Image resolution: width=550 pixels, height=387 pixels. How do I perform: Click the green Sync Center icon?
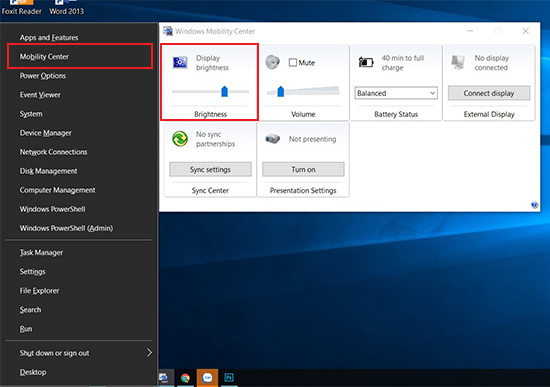180,139
